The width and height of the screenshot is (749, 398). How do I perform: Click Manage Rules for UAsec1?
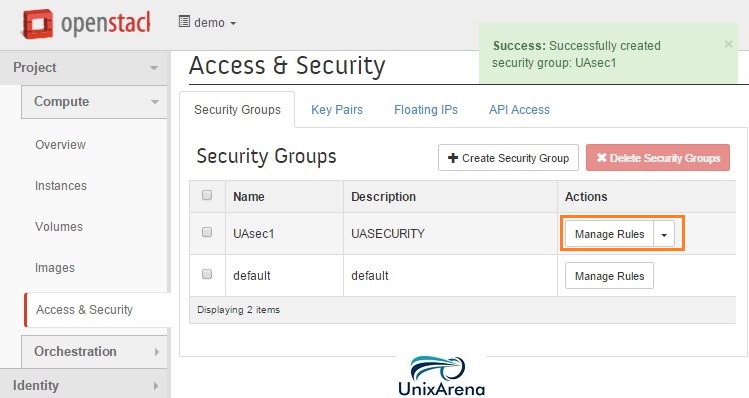pos(609,234)
